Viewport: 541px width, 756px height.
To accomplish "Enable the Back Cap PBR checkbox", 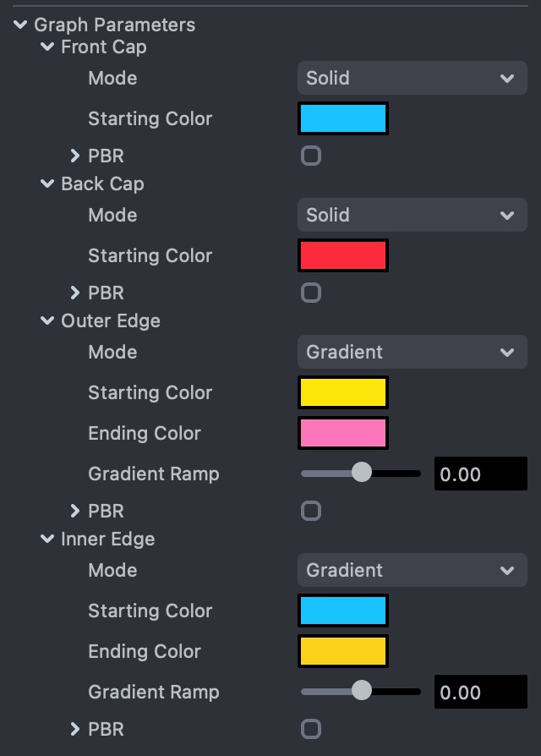I will coord(311,293).
